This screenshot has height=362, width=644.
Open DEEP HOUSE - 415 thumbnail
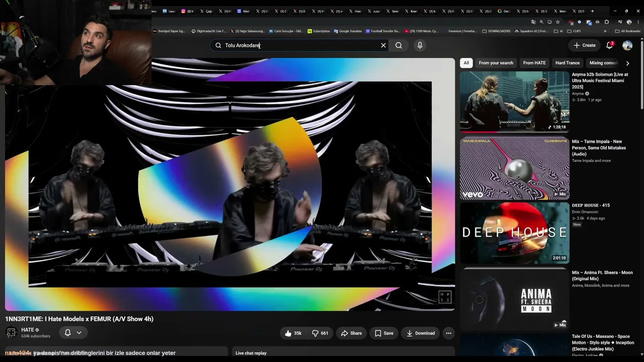(x=515, y=233)
